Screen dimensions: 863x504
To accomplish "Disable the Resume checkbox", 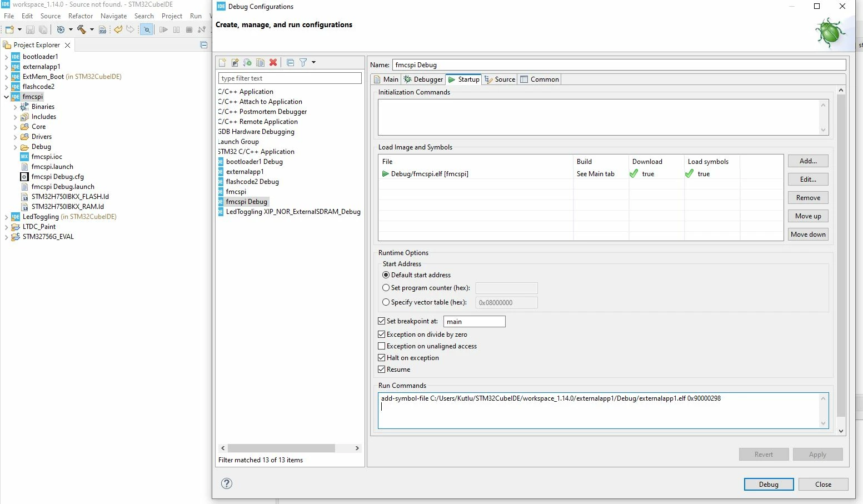I will (x=382, y=370).
